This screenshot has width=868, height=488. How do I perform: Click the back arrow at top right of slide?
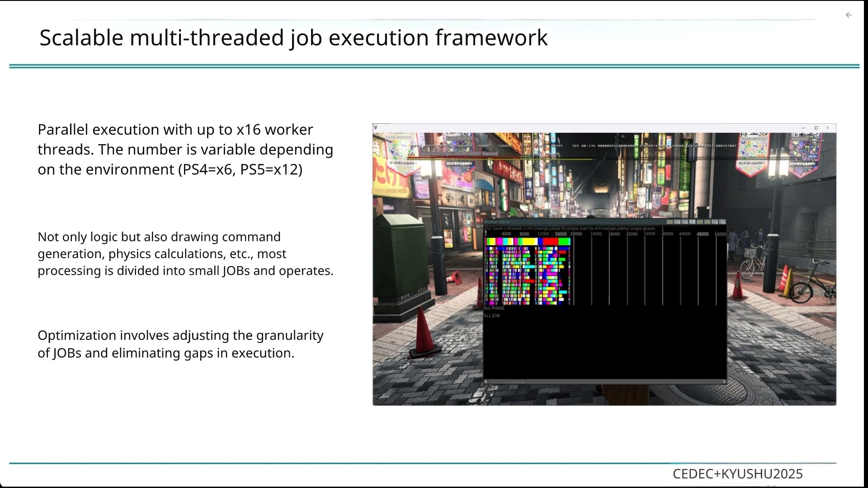(x=849, y=15)
